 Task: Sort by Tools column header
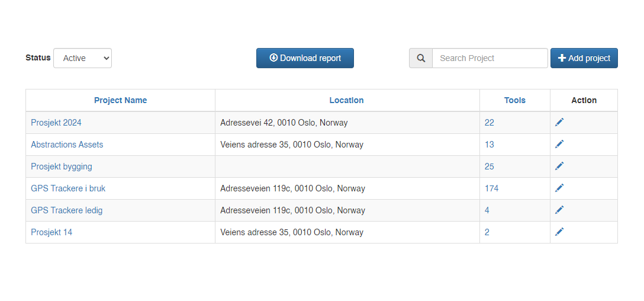click(x=514, y=100)
